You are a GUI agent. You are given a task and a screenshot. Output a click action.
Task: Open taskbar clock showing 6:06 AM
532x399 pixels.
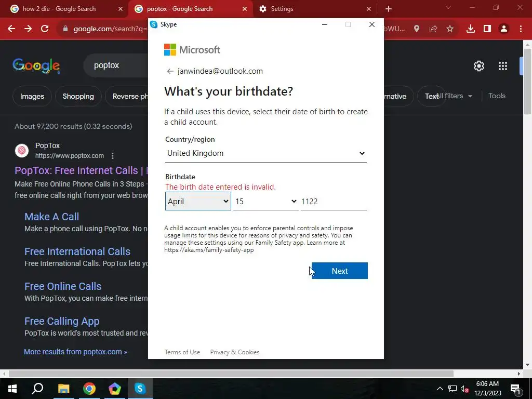tap(487, 389)
